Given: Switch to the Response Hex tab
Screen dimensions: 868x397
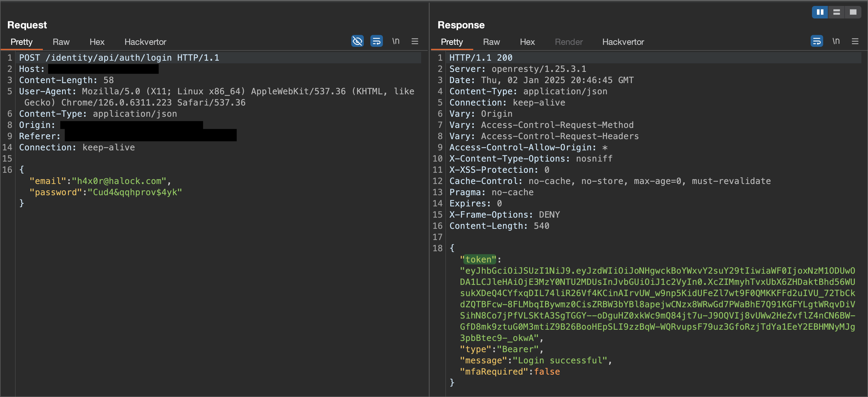Looking at the screenshot, I should (x=527, y=42).
